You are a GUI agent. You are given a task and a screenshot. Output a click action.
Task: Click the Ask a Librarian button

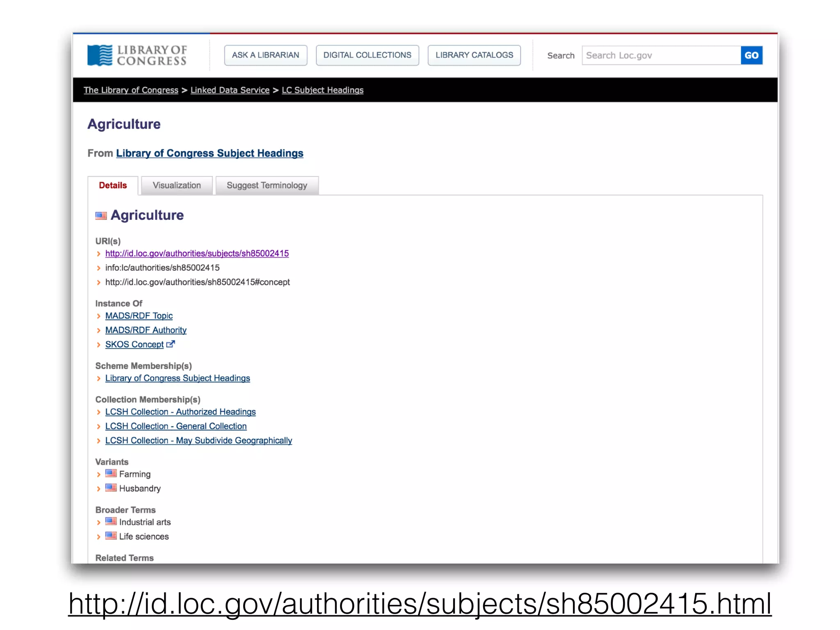pos(266,55)
